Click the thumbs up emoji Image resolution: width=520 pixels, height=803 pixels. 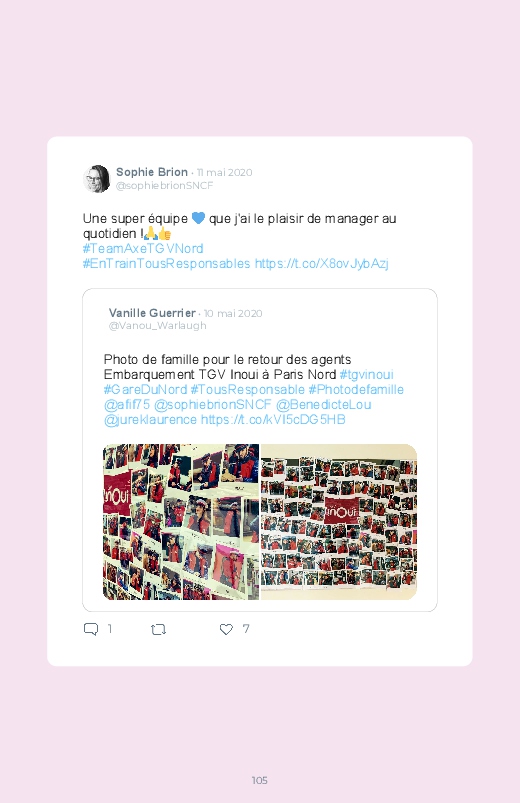coord(164,234)
